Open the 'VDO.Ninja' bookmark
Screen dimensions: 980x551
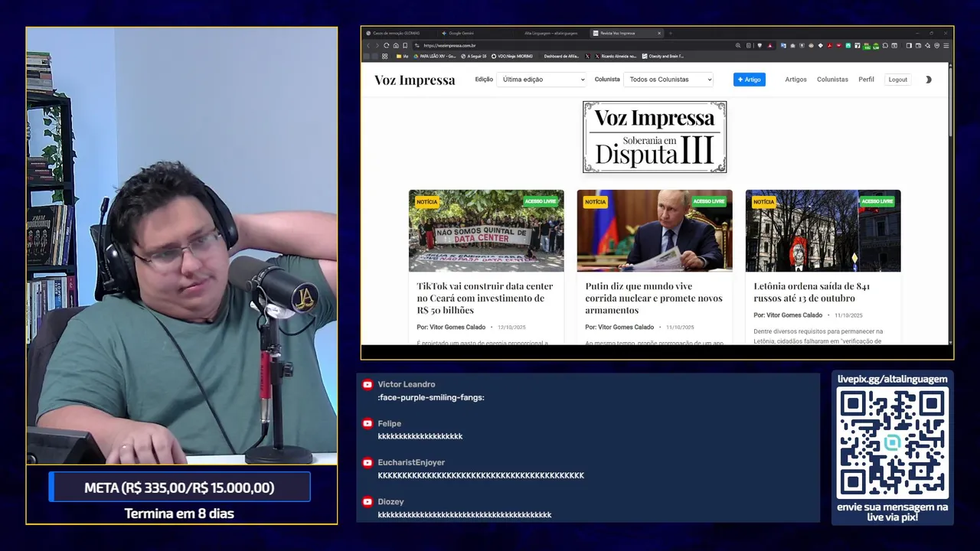pos(512,57)
